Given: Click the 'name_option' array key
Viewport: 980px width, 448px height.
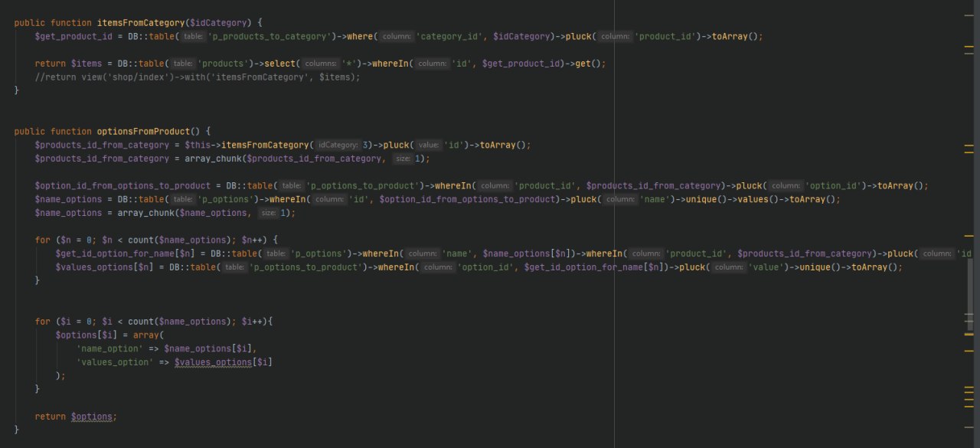Looking at the screenshot, I should (x=109, y=348).
